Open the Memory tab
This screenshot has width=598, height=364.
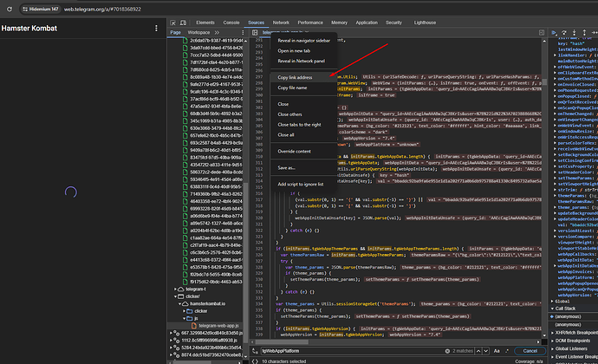point(339,23)
